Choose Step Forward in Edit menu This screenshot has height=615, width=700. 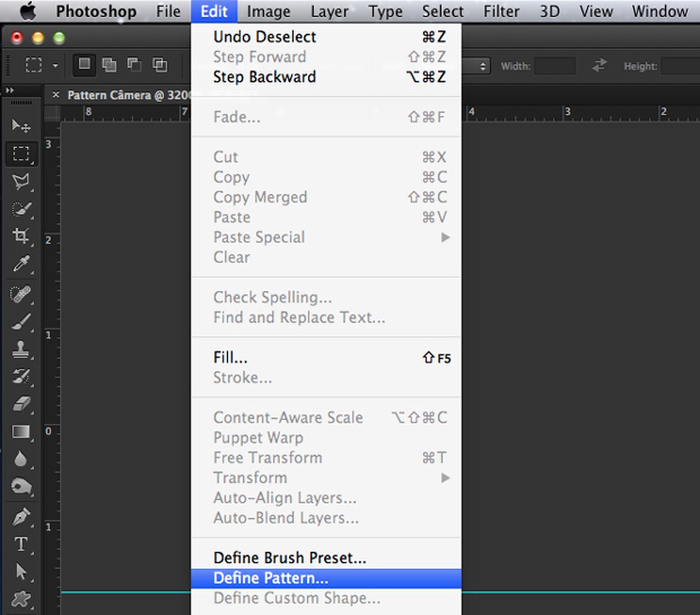click(x=327, y=57)
